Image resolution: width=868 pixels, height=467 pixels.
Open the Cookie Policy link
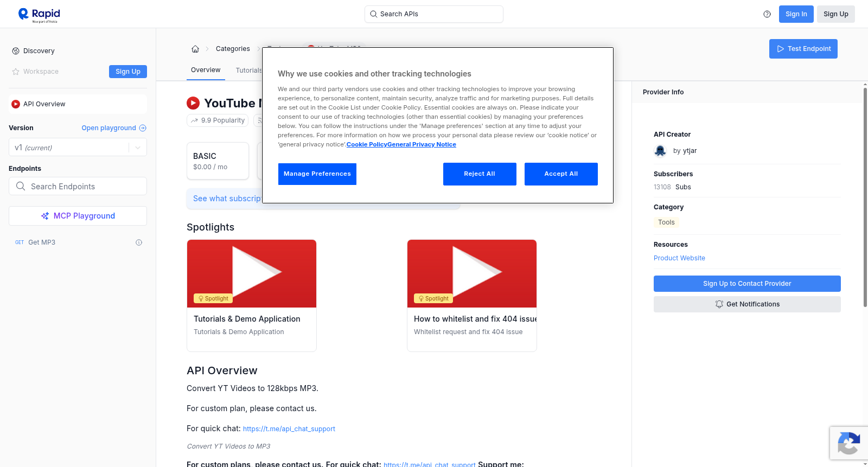coord(367,144)
